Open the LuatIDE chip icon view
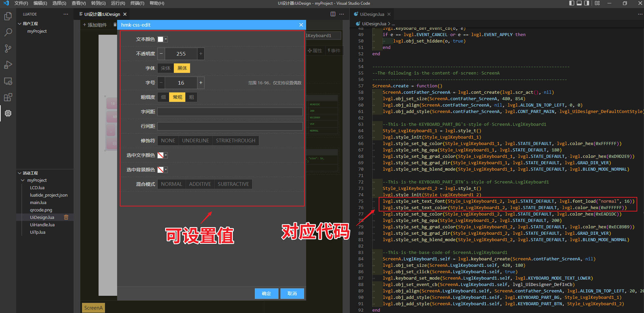The image size is (644, 313). tap(8, 113)
